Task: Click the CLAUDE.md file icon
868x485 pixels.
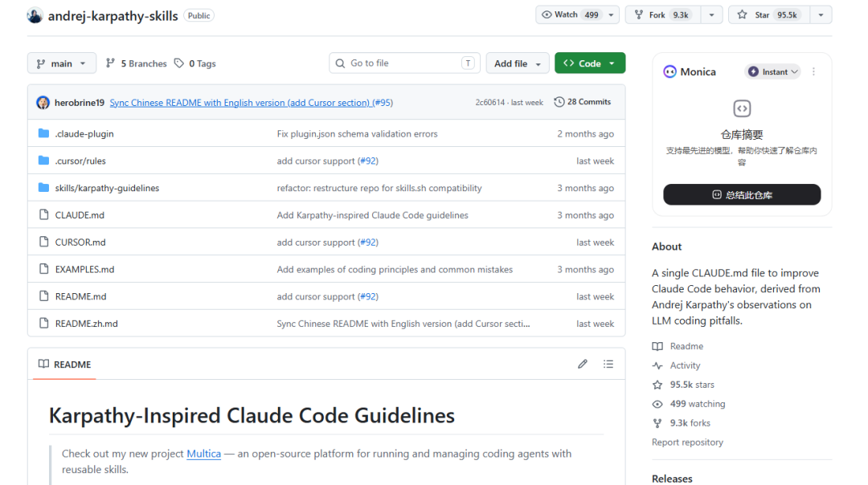Action: [x=44, y=214]
